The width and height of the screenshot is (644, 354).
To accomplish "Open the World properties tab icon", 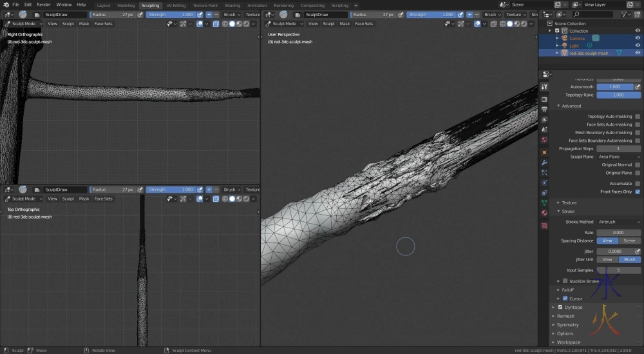I will pyautogui.click(x=544, y=139).
